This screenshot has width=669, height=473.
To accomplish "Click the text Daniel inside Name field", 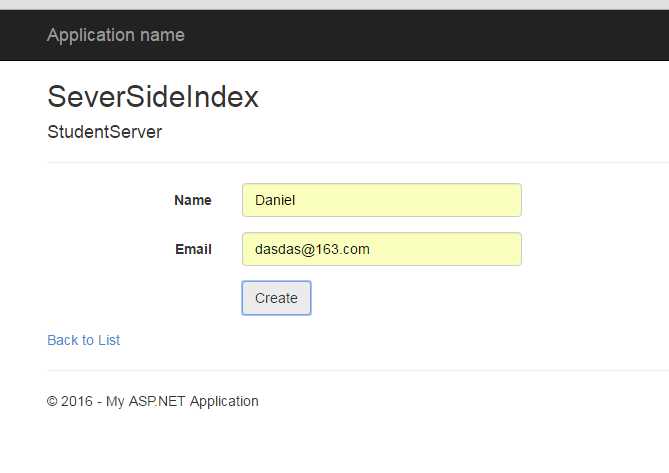I will pyautogui.click(x=276, y=200).
